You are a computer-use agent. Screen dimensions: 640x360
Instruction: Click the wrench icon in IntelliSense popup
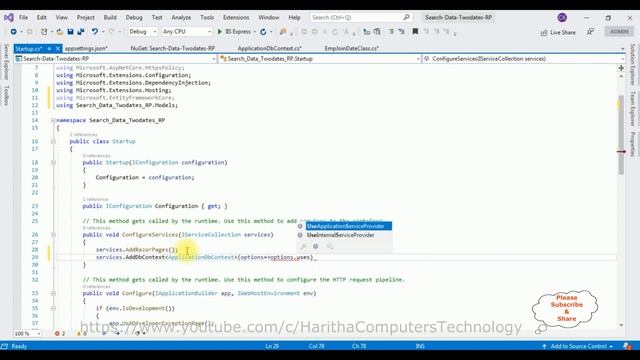click(303, 246)
